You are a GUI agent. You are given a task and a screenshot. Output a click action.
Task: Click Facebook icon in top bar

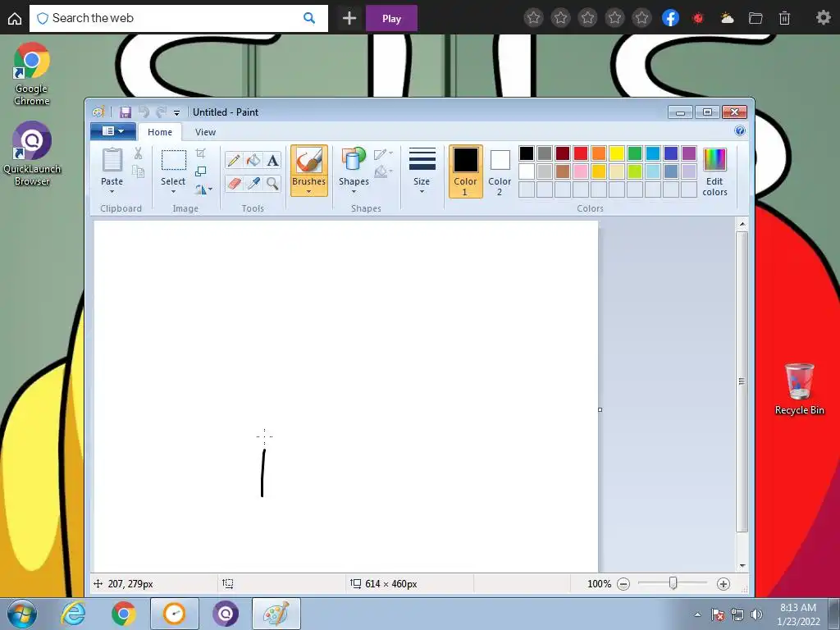pyautogui.click(x=670, y=18)
